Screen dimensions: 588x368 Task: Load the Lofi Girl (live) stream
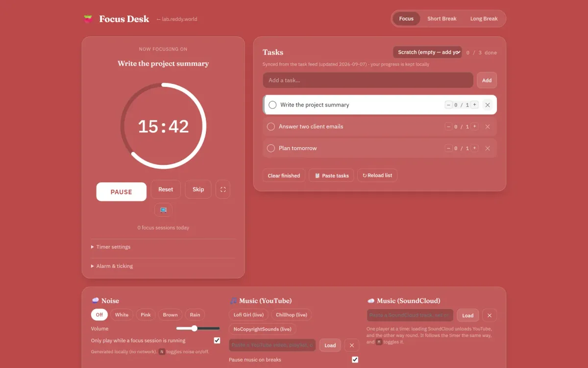pyautogui.click(x=248, y=315)
